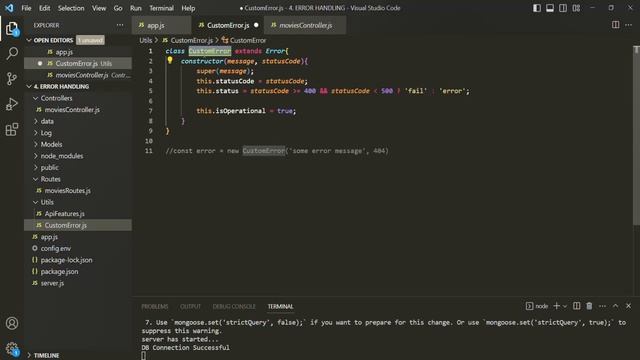Click the Utils breadcrumb segment

pos(145,40)
